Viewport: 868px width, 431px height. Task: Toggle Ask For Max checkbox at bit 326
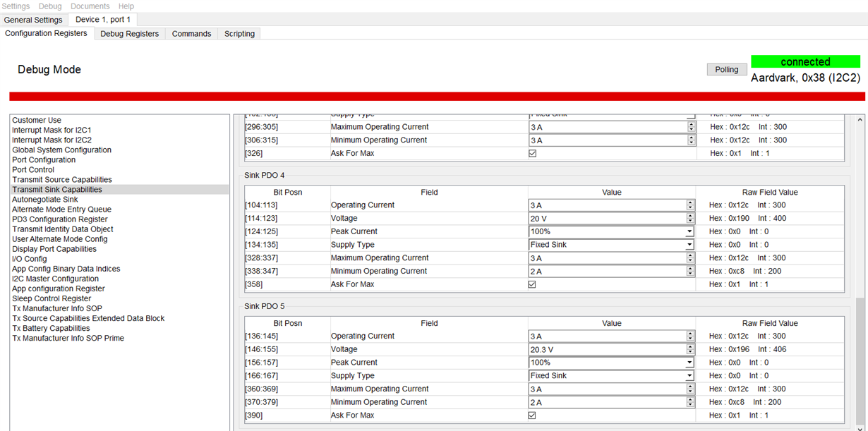532,153
